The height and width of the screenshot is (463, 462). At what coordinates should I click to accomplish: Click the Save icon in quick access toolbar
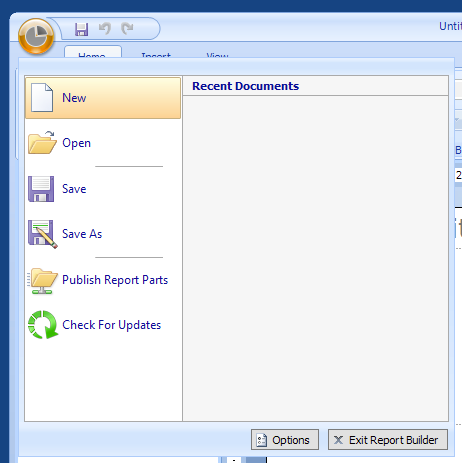81,29
